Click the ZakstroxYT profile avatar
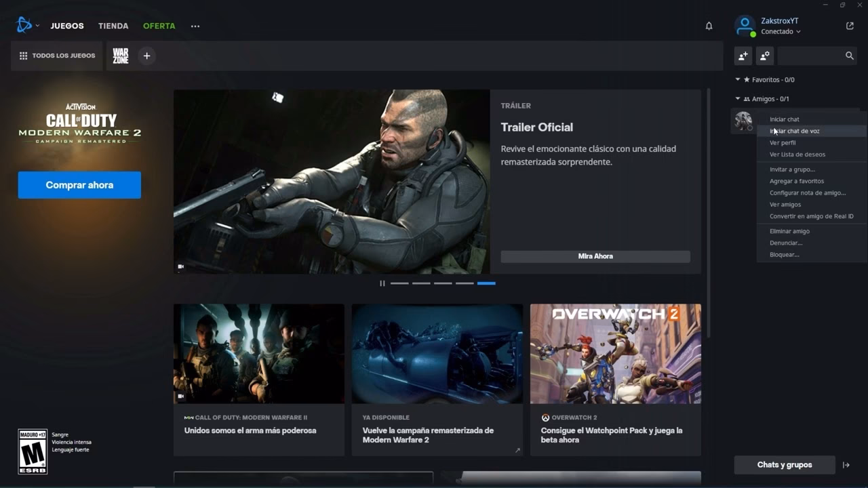Viewport: 868px width, 488px height. pyautogui.click(x=745, y=26)
